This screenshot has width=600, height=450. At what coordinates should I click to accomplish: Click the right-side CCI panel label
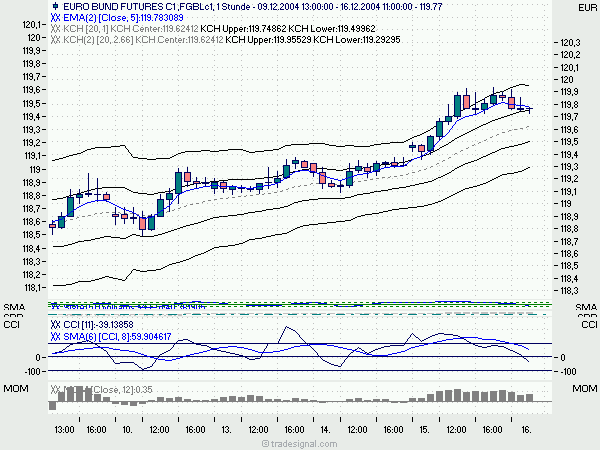pyautogui.click(x=589, y=324)
